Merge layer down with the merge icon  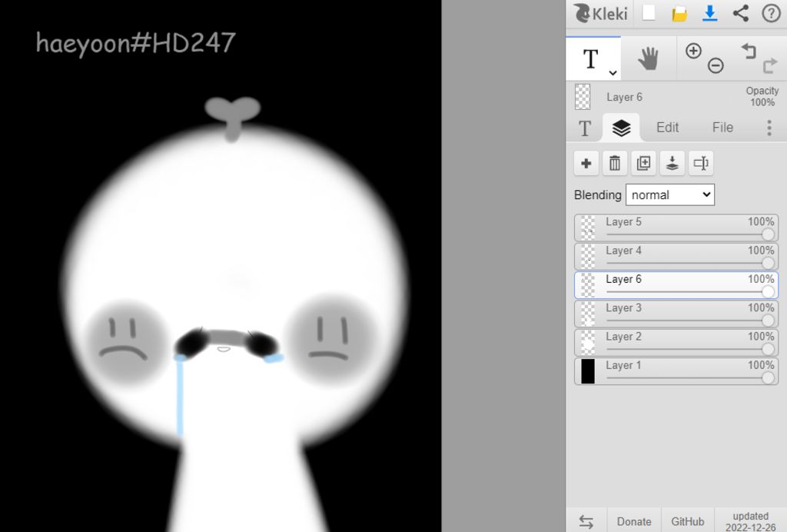(672, 164)
